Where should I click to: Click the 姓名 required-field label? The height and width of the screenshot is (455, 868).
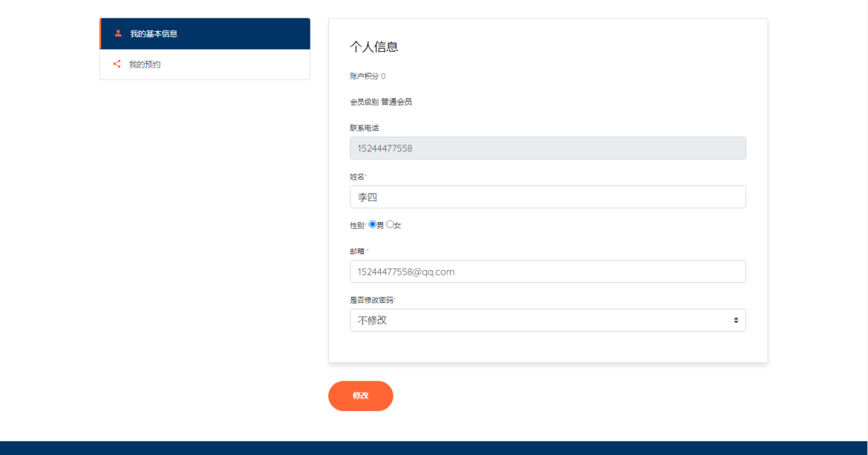point(356,177)
